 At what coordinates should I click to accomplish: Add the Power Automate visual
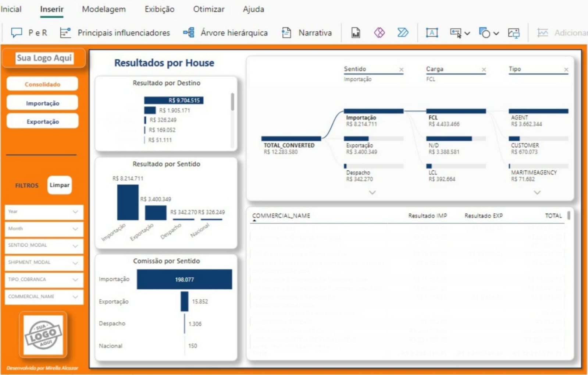click(403, 33)
